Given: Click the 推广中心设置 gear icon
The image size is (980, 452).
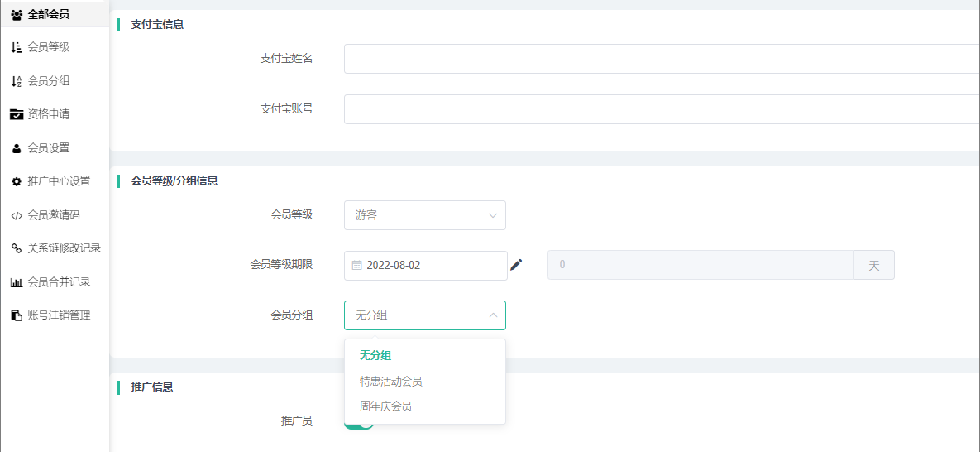Looking at the screenshot, I should click(x=17, y=181).
